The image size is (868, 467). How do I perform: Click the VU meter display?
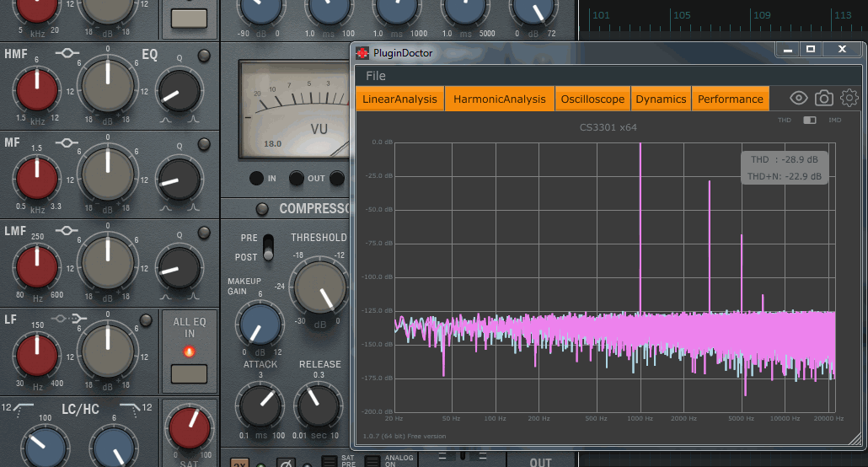pyautogui.click(x=296, y=109)
